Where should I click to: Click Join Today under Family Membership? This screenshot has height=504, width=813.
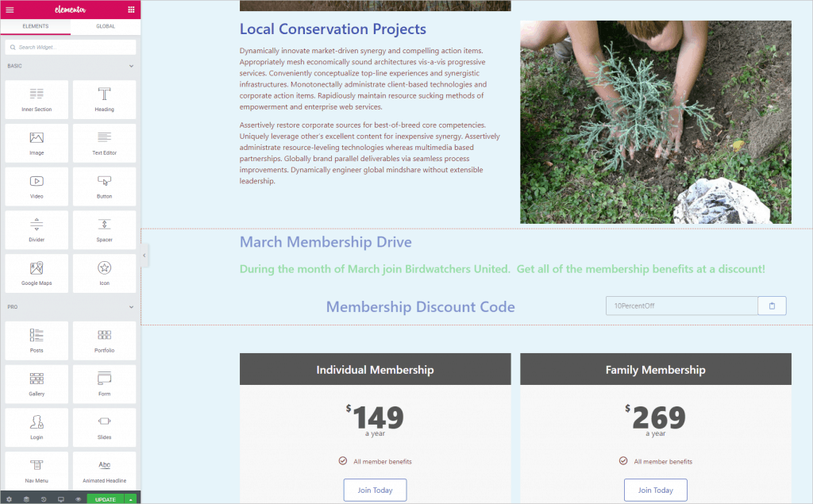click(655, 490)
